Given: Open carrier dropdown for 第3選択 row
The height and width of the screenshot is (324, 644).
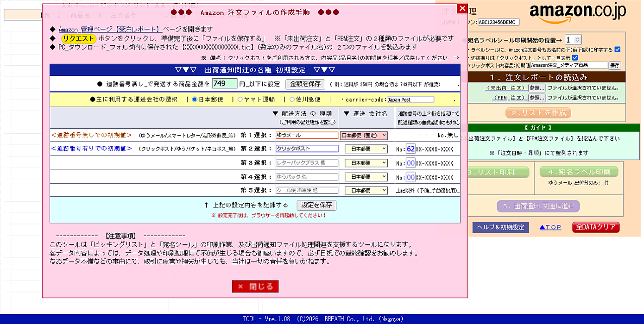Looking at the screenshot, I should coord(366,163).
